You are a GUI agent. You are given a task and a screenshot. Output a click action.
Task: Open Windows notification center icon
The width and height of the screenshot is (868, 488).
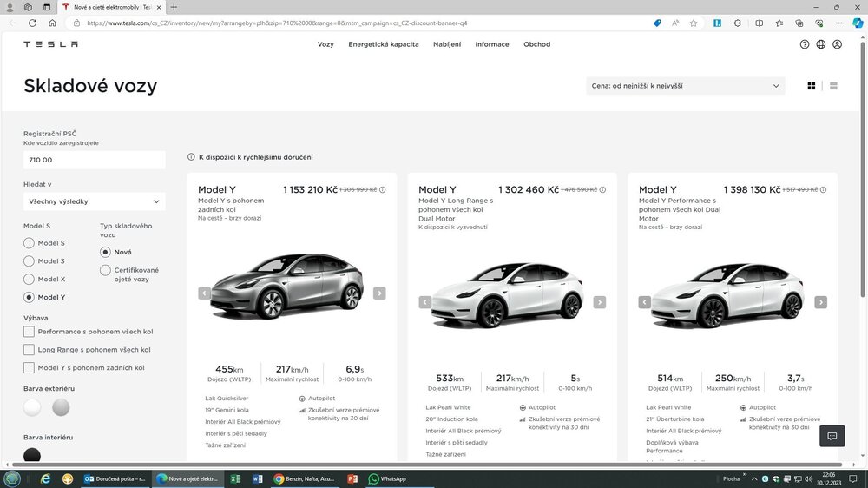click(853, 478)
